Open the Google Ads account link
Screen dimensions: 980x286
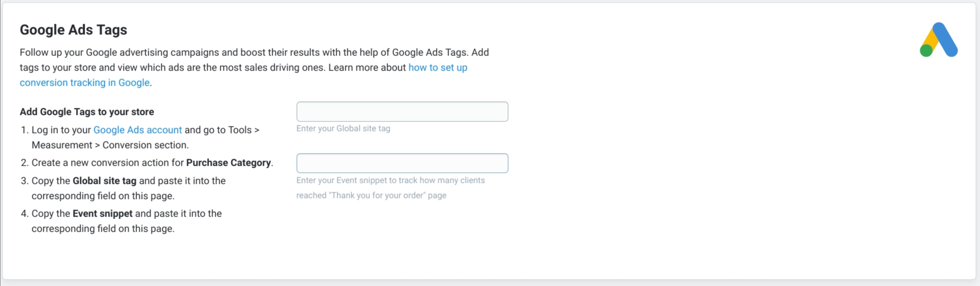click(x=138, y=130)
